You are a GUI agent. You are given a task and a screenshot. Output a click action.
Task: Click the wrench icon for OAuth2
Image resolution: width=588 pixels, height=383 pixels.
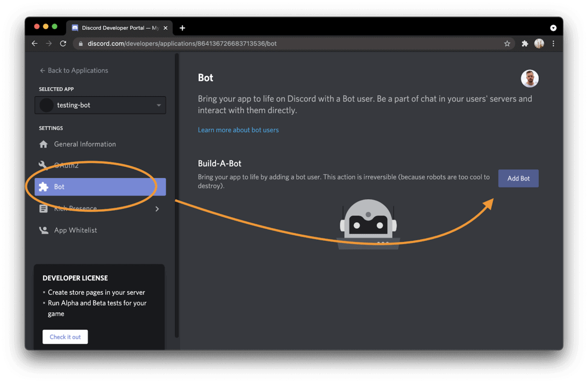43,165
